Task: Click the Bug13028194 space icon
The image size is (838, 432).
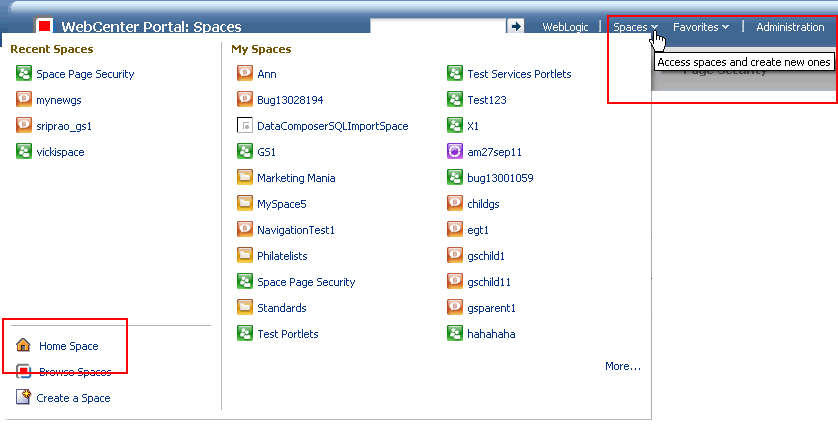Action: [x=244, y=99]
